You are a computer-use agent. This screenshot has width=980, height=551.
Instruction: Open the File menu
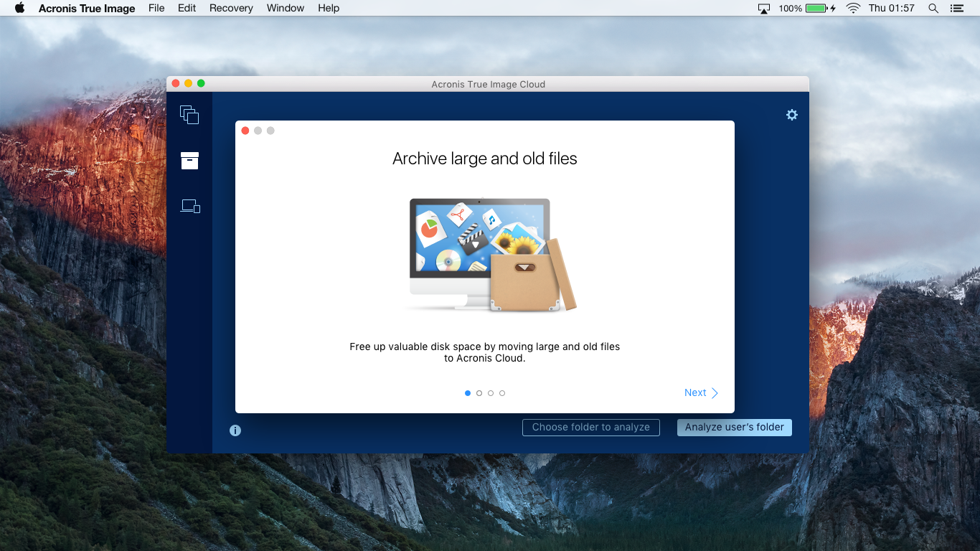point(156,9)
